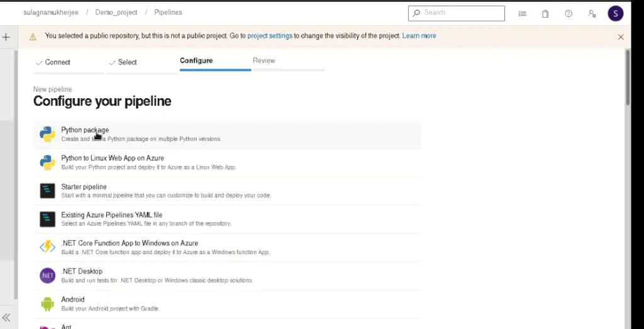Open the S profile avatar
Image resolution: width=644 pixels, height=329 pixels.
point(616,14)
